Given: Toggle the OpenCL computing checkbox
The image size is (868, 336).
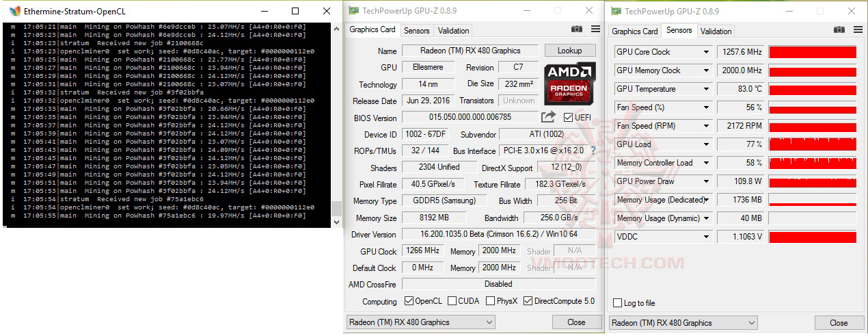Looking at the screenshot, I should (409, 301).
